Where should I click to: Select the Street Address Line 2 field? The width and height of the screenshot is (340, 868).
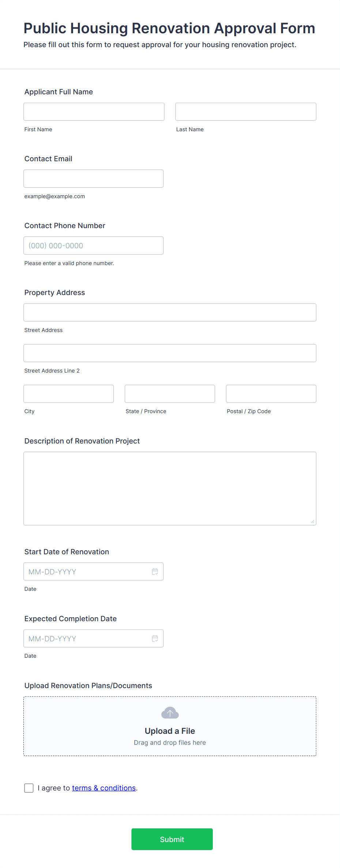[170, 353]
